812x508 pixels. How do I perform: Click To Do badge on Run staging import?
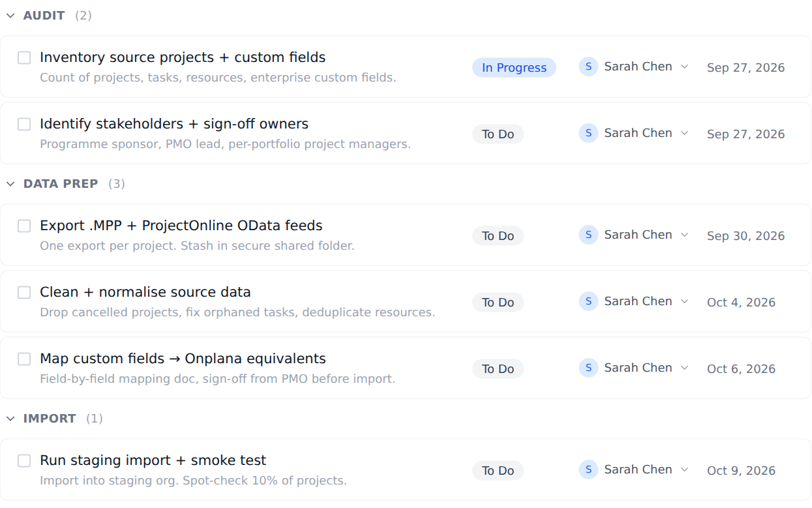coord(498,471)
